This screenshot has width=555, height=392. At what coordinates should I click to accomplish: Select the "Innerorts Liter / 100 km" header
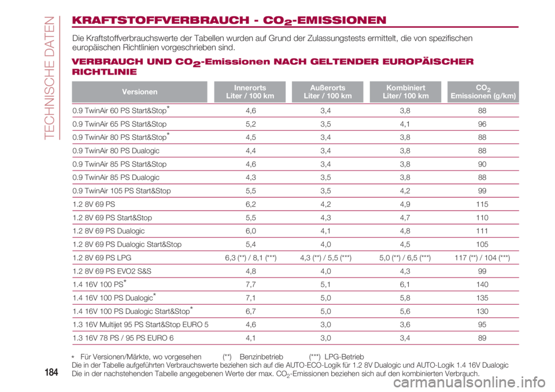[x=250, y=92]
